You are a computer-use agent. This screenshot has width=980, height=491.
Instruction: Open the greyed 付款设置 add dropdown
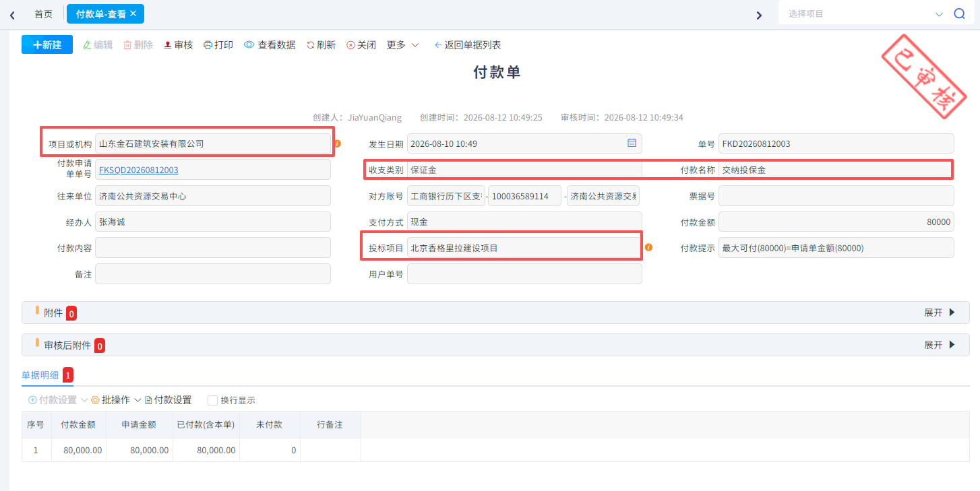click(x=58, y=400)
